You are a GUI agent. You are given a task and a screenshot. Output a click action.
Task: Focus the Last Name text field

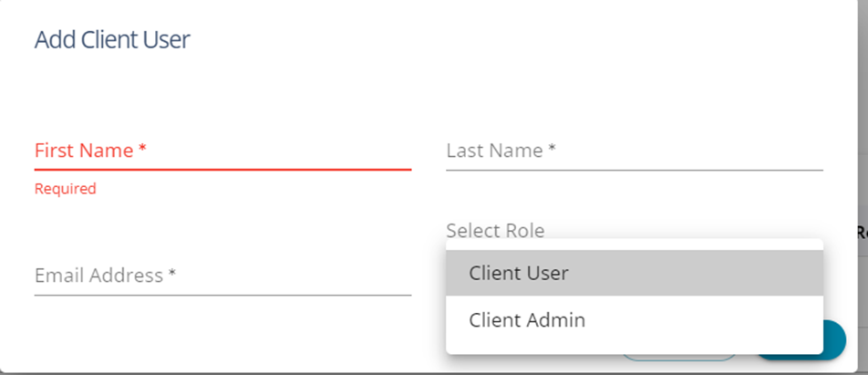coord(634,151)
